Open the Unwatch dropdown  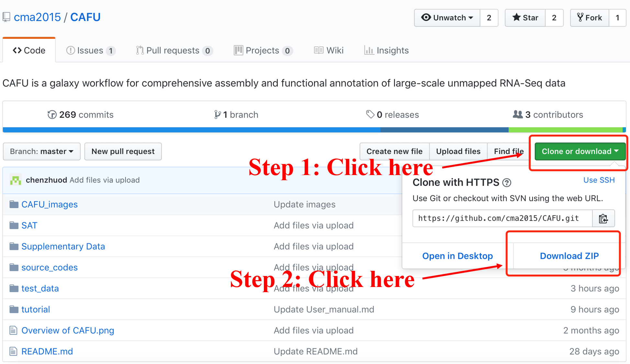tap(447, 17)
